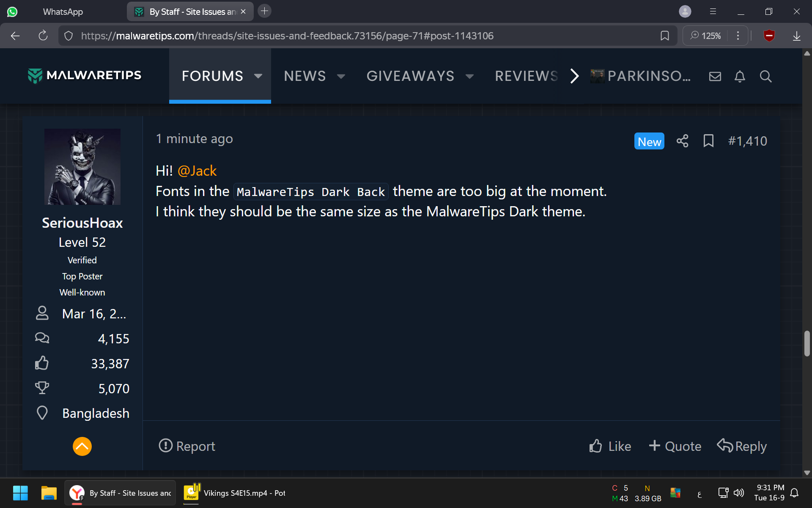Expand the News dropdown arrow
This screenshot has height=508, width=812.
pos(341,76)
